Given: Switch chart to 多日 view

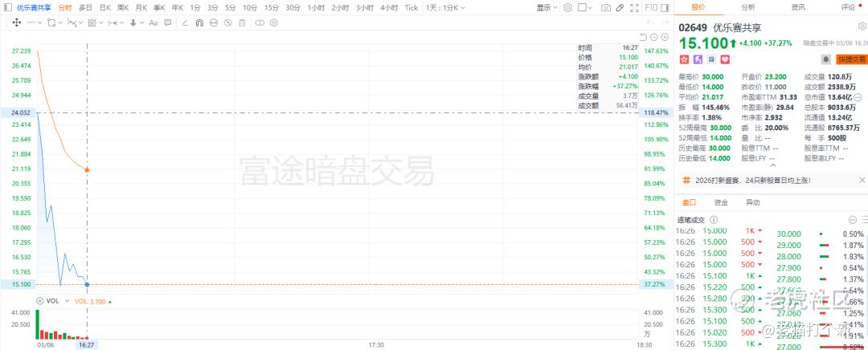Looking at the screenshot, I should click(x=85, y=8).
